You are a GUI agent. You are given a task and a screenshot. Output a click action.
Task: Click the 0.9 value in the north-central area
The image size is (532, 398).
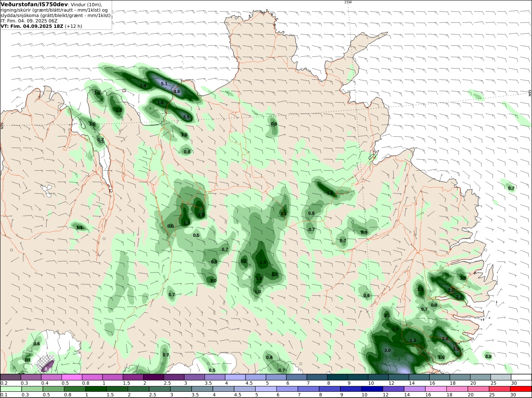pyautogui.click(x=274, y=124)
